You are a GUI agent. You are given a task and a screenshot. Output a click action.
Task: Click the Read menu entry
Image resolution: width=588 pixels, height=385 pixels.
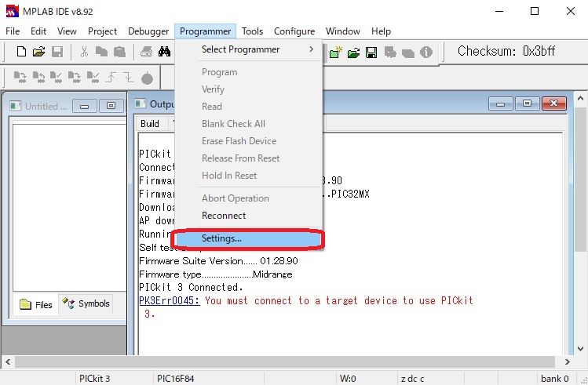click(x=248, y=107)
